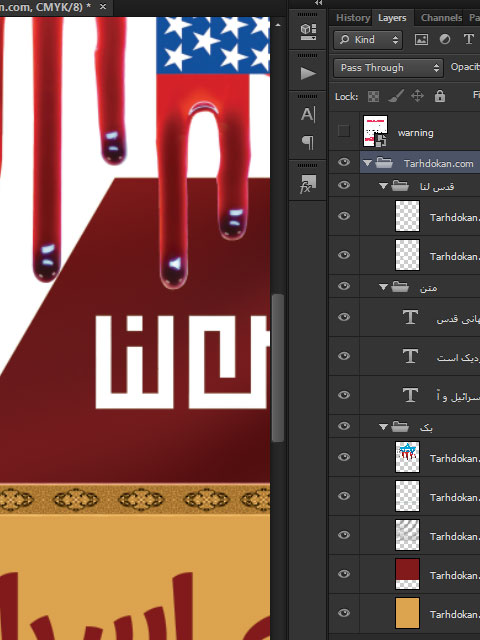The image size is (480, 640).
Task: Collapse the قدس لنا group
Action: pyautogui.click(x=383, y=186)
